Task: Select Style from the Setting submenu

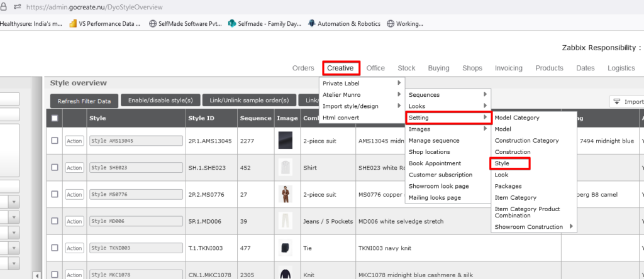Action: coord(509,163)
